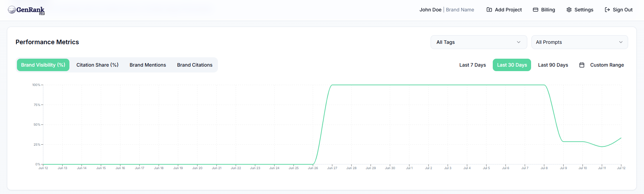Screen dimensions: 644x194
Task: Click the Jun 20 x-axis label
Action: click(x=198, y=168)
